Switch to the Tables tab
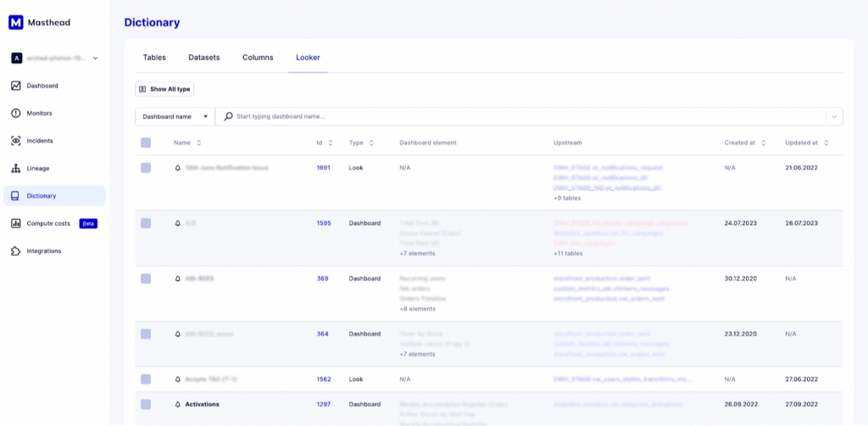The width and height of the screenshot is (868, 426). coord(154,58)
